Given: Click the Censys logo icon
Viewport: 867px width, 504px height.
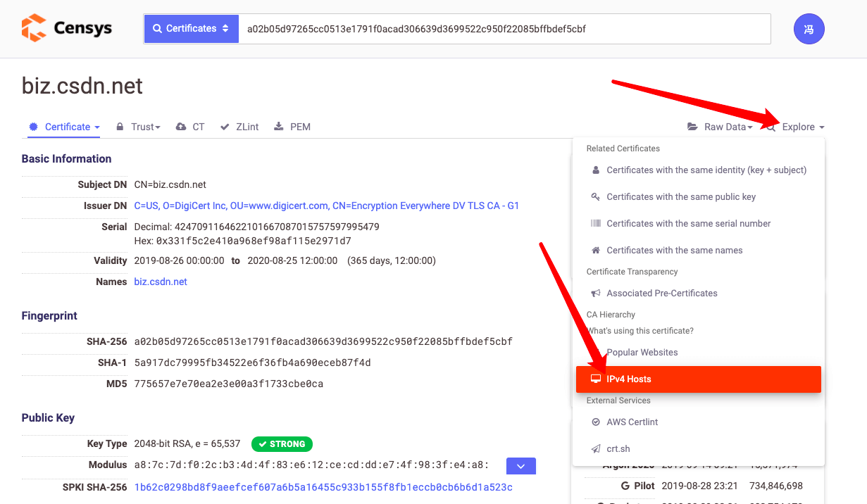Looking at the screenshot, I should [34, 28].
